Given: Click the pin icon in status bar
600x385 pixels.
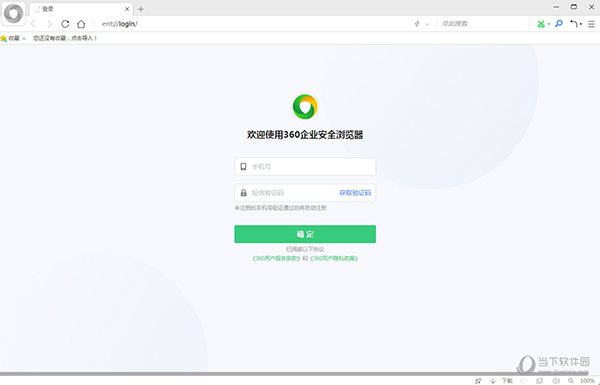Looking at the screenshot, I should point(478,381).
